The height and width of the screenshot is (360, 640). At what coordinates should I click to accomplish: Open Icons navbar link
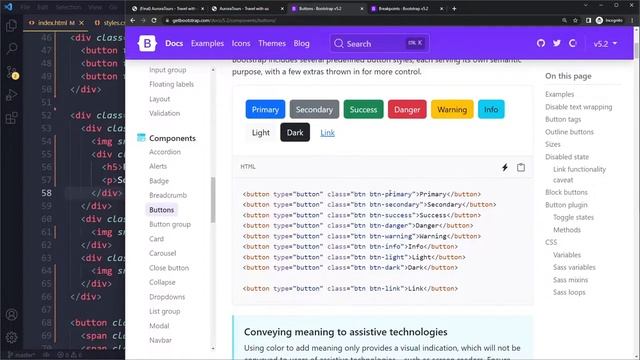click(x=241, y=44)
